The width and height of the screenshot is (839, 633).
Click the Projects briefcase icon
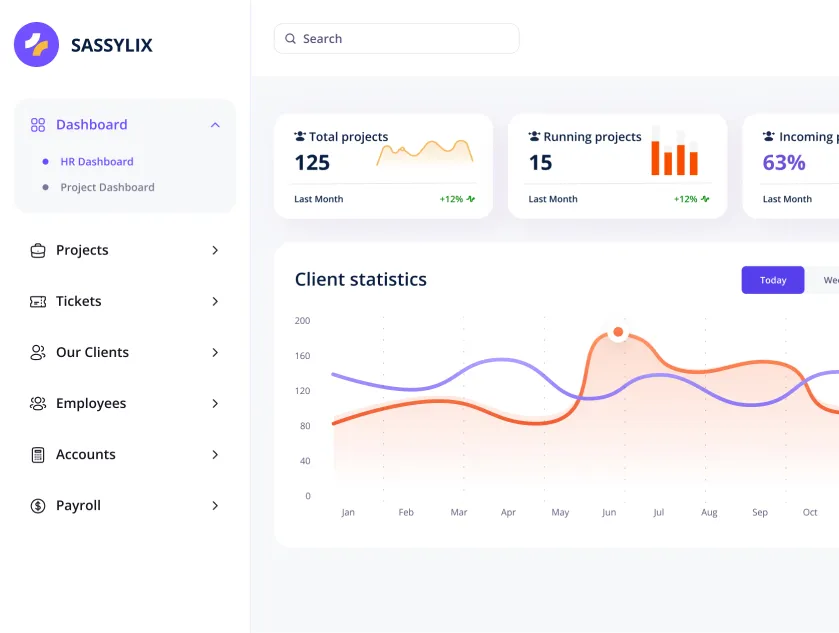pos(38,250)
